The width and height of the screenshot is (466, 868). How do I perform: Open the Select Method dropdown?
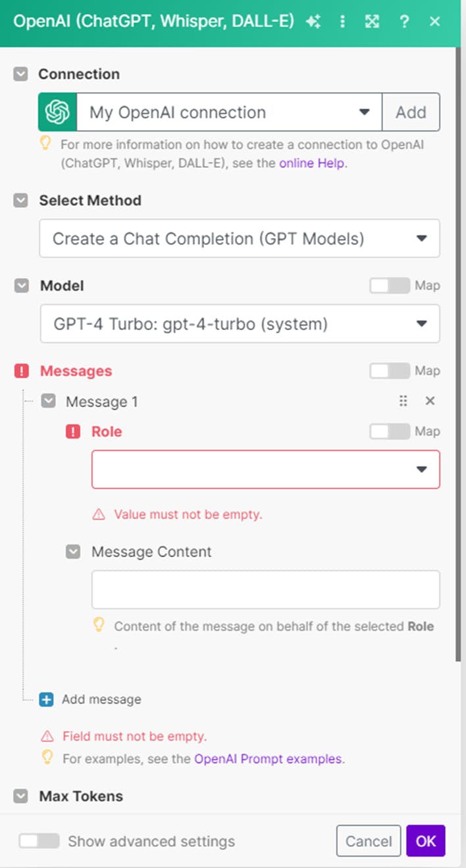(x=240, y=239)
